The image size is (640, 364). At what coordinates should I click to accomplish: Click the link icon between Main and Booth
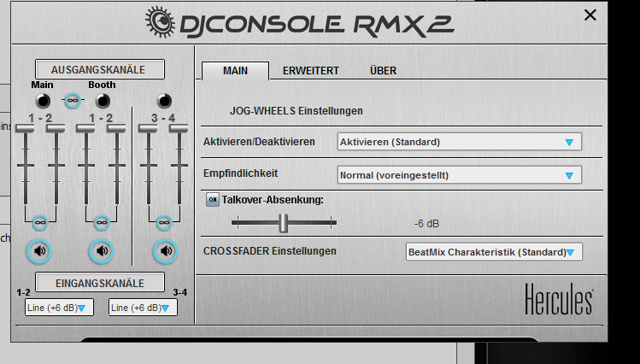coord(72,101)
